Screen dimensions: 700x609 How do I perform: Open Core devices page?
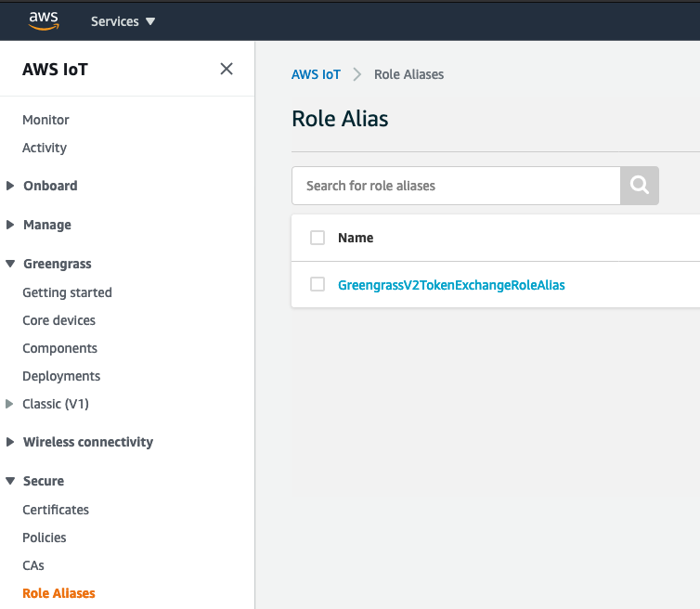tap(58, 320)
